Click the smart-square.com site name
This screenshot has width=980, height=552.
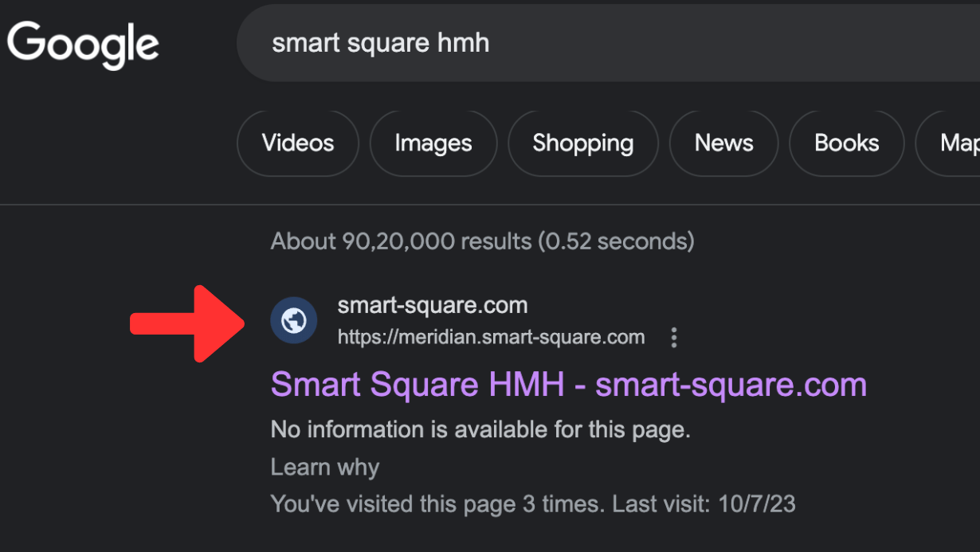coord(432,304)
